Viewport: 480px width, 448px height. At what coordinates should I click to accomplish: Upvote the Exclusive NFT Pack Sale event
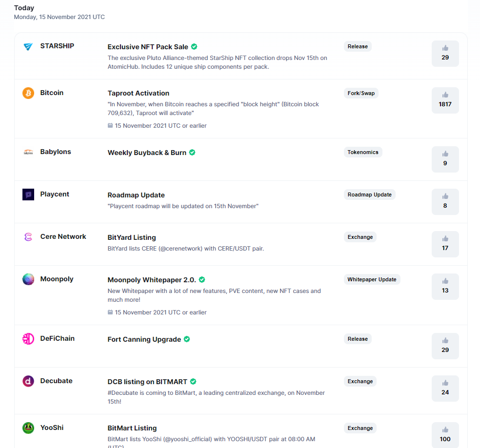pyautogui.click(x=445, y=54)
